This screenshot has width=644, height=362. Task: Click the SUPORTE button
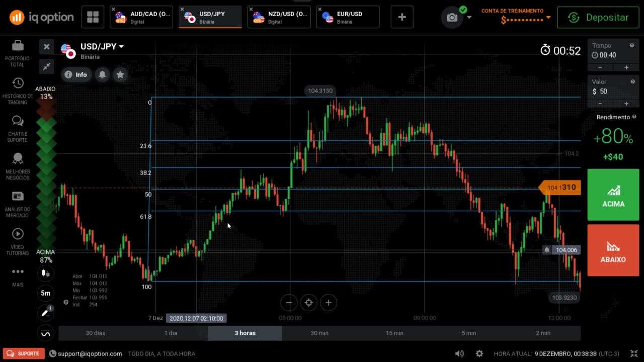click(24, 353)
